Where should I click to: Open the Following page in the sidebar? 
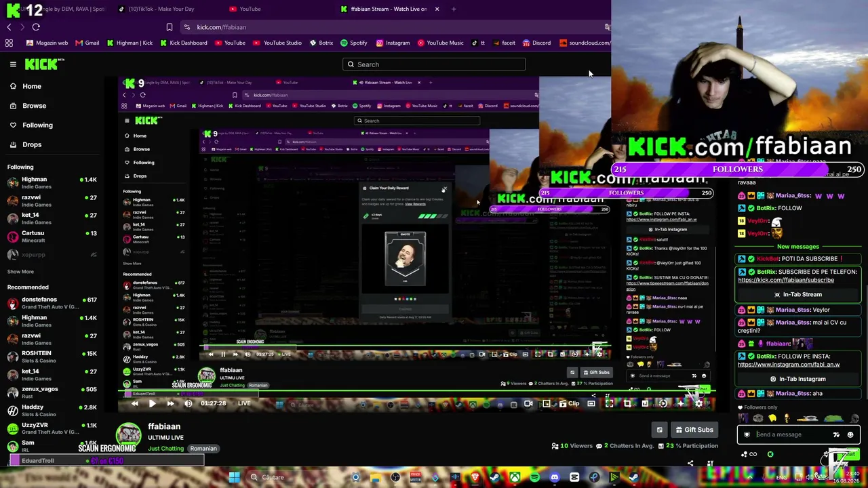[x=37, y=125]
